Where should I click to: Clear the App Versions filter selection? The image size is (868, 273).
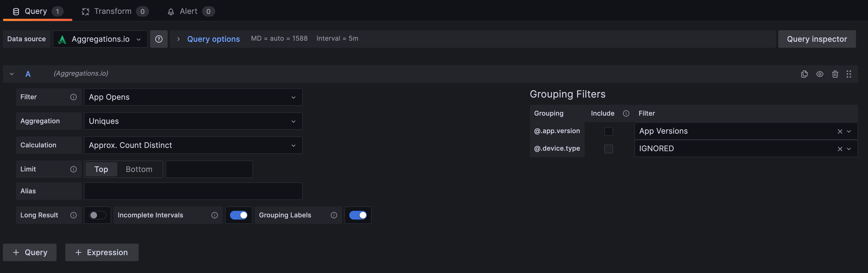(x=840, y=131)
